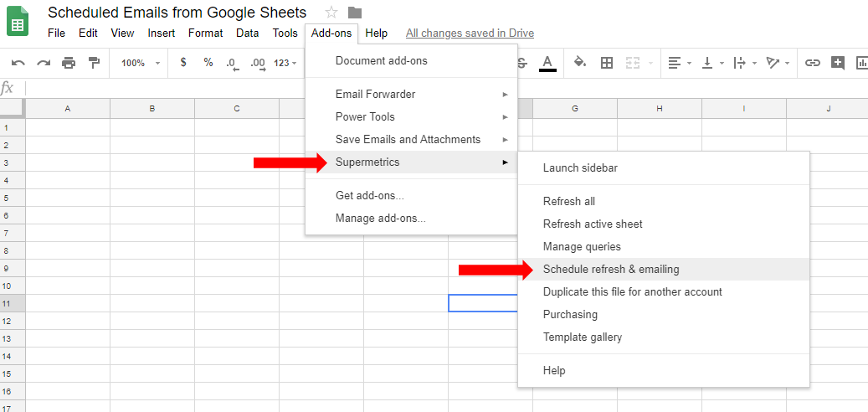
Task: Format as percent
Action: (208, 63)
